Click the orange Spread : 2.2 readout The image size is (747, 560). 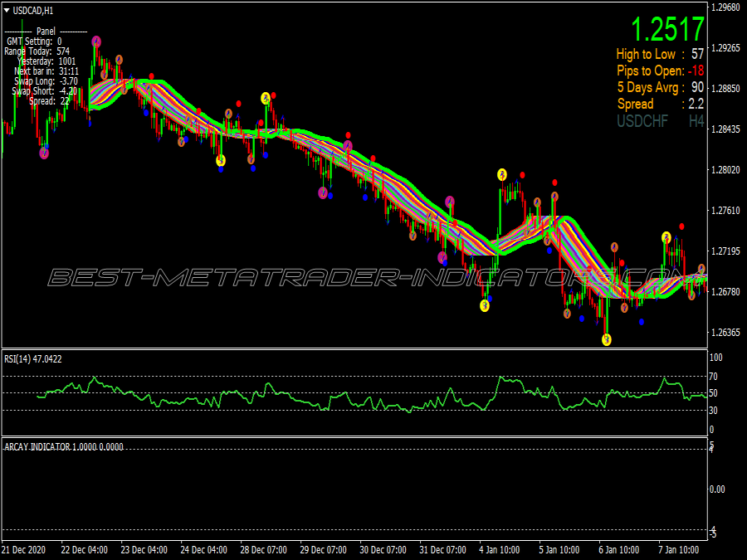(x=661, y=104)
